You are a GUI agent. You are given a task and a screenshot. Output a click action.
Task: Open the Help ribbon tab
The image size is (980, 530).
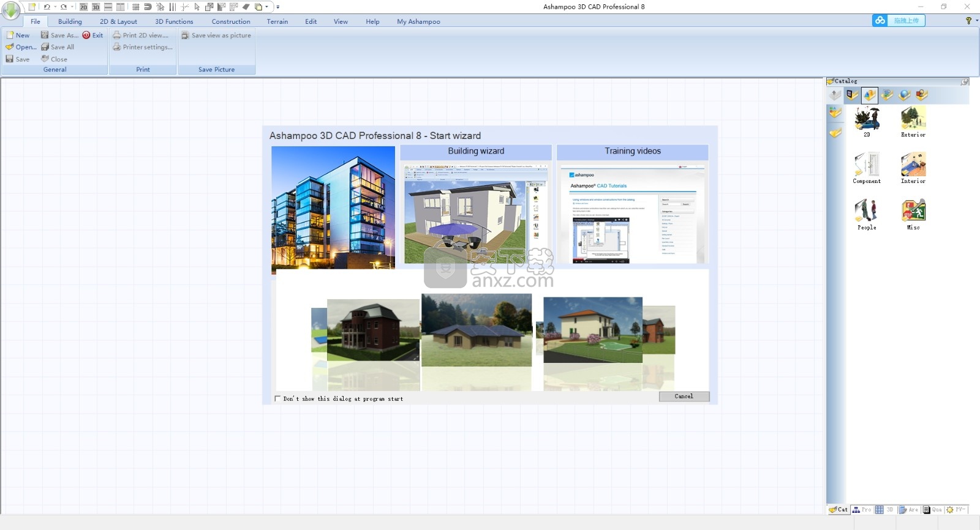(x=372, y=21)
